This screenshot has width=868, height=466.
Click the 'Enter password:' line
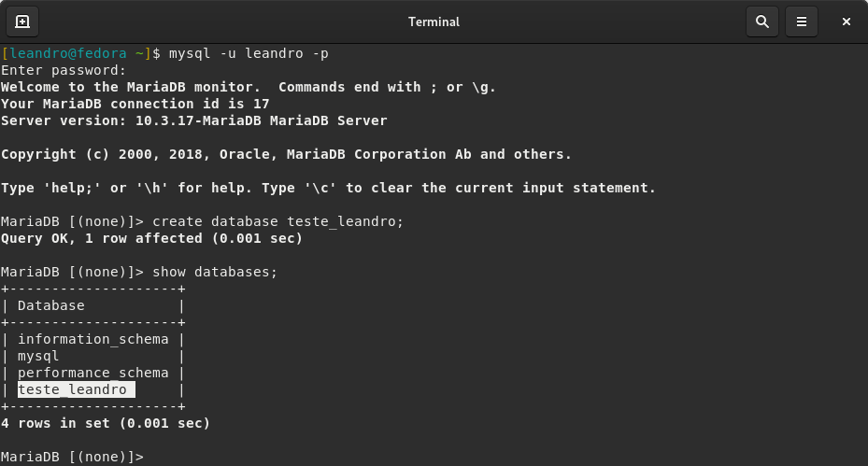(x=64, y=70)
